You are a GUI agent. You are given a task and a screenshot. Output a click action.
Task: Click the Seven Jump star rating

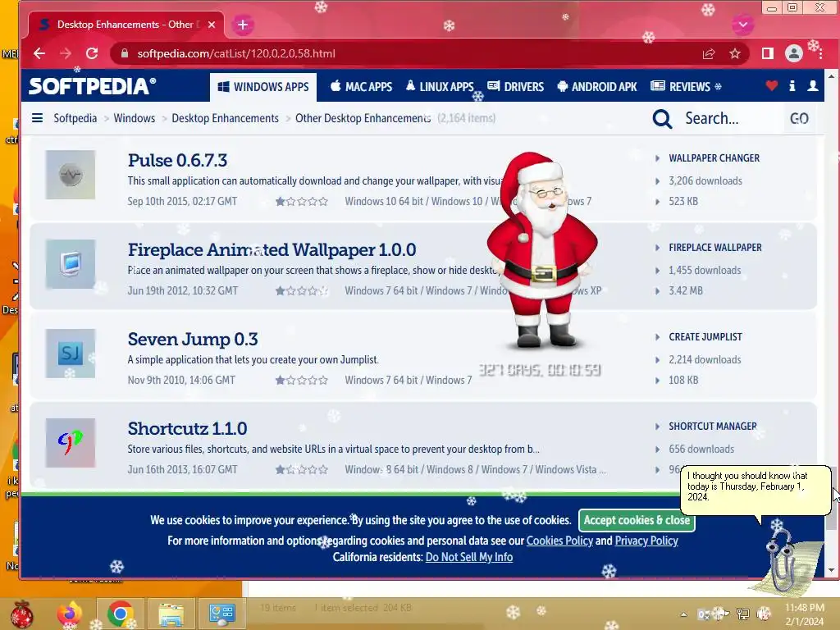click(302, 381)
